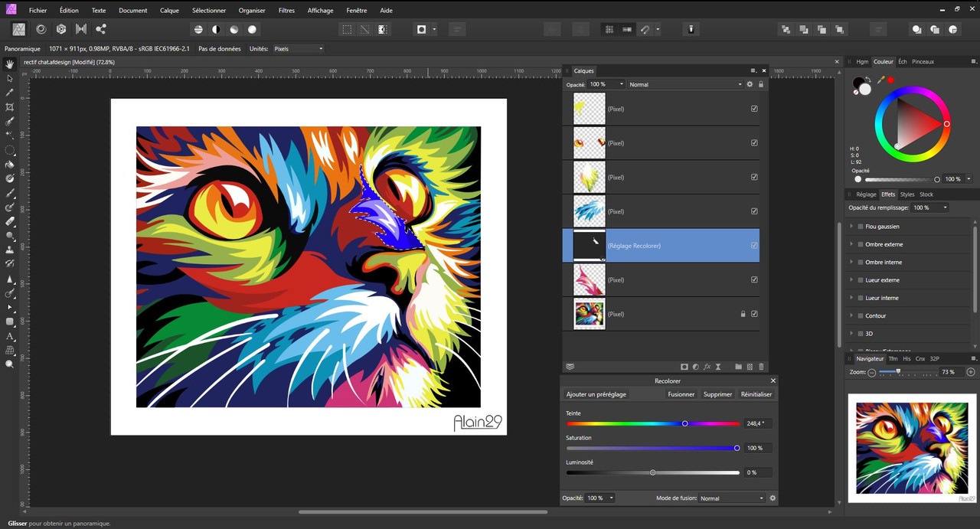Viewport: 980px width, 529px height.
Task: Click the zoom-in plus button in Navigateur
Action: [x=971, y=372]
